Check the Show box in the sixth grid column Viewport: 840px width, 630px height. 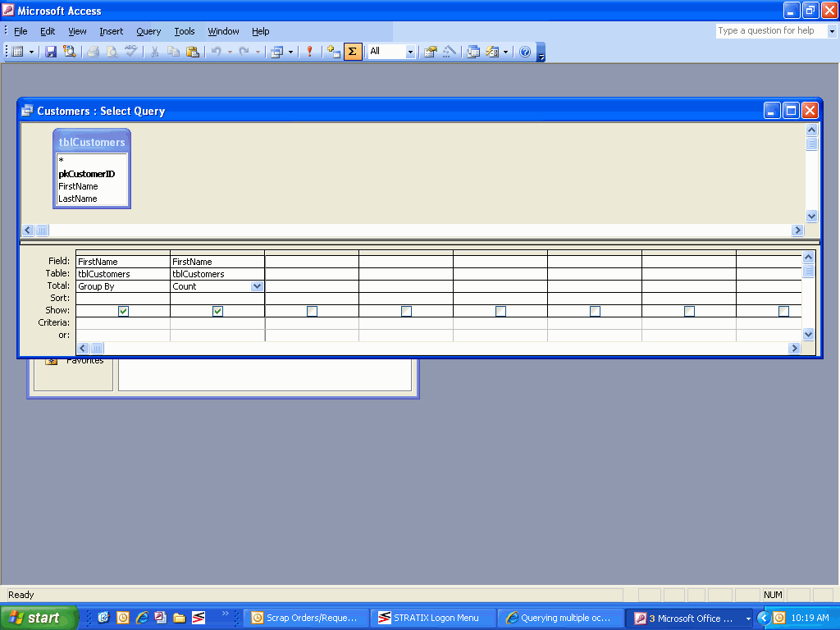[595, 311]
